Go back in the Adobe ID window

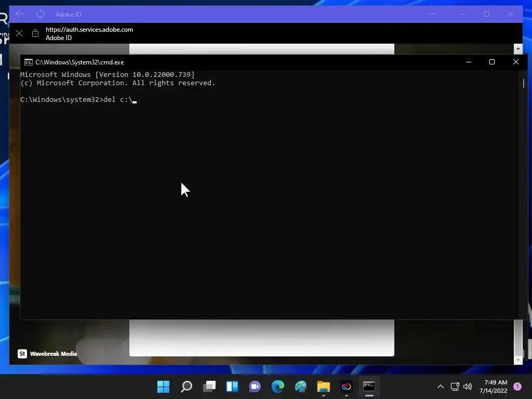coord(20,14)
